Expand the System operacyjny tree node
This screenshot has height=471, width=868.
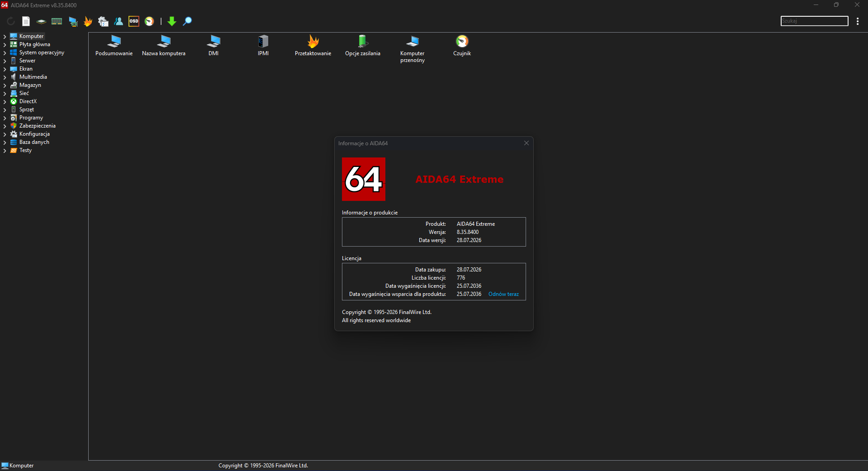pyautogui.click(x=5, y=52)
